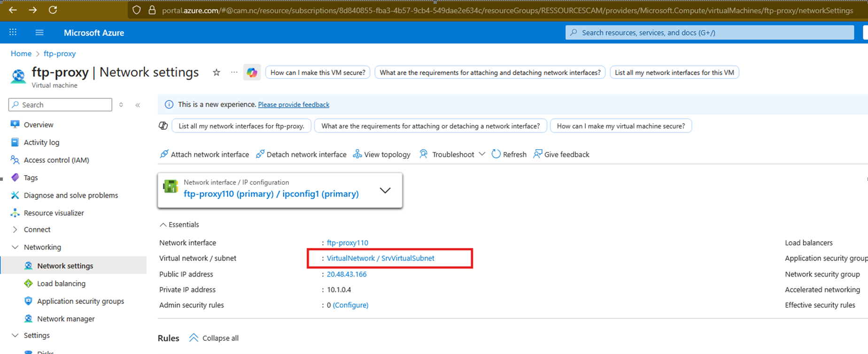
Task: Expand the network interface IP configuration selector
Action: coord(385,190)
